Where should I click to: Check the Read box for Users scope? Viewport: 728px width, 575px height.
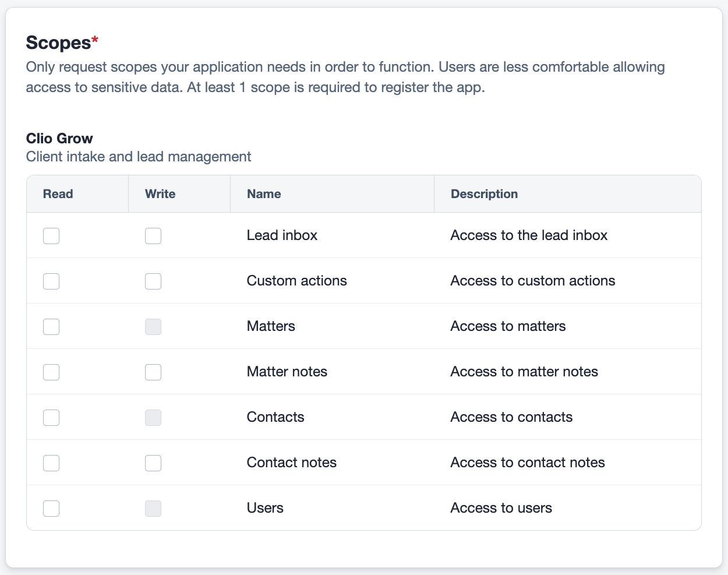51,508
